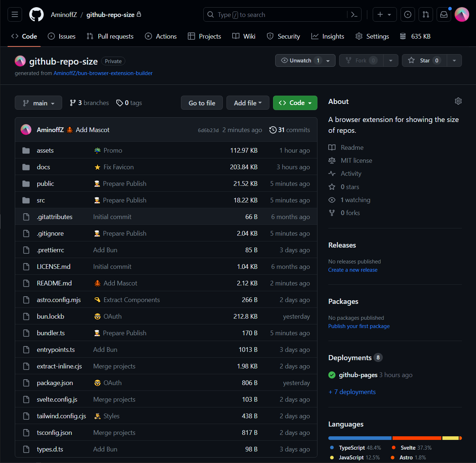Screen dimensions: 476x463
Task: Open the Actions tab
Action: point(161,36)
